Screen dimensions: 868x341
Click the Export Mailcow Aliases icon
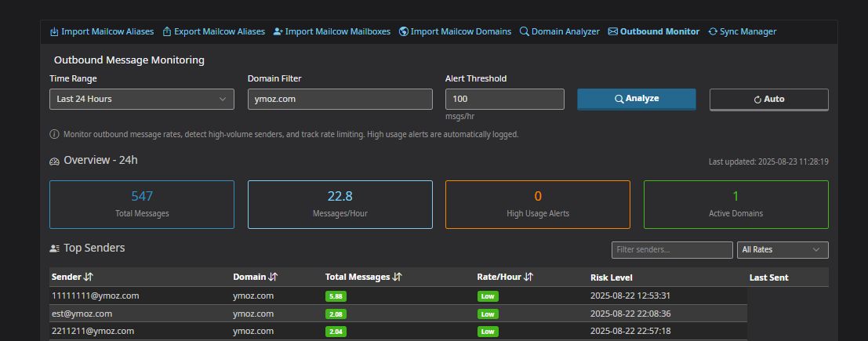tap(167, 32)
